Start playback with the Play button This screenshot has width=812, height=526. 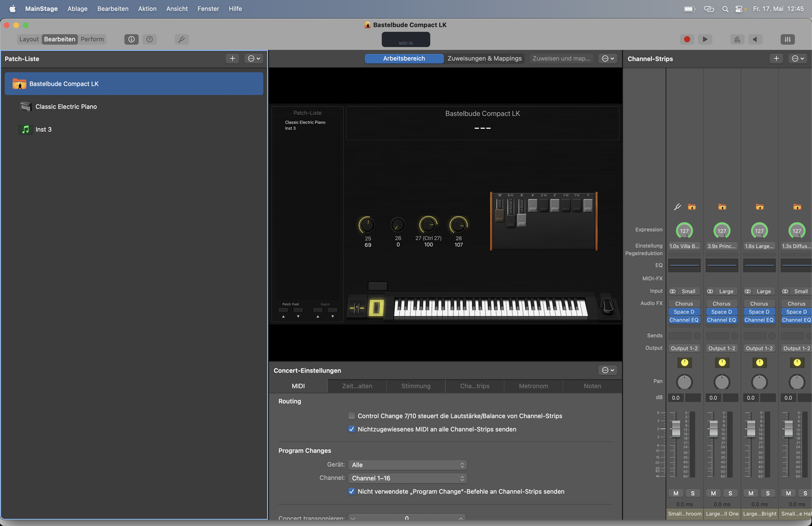[x=705, y=39]
